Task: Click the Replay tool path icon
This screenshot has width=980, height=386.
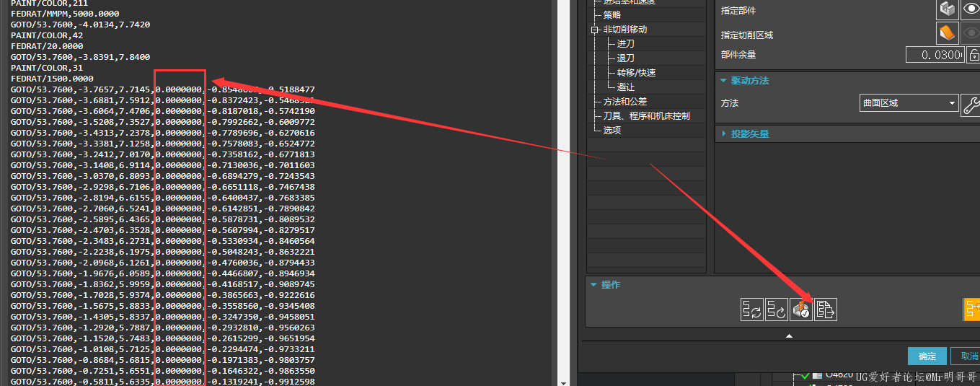Action: [777, 310]
